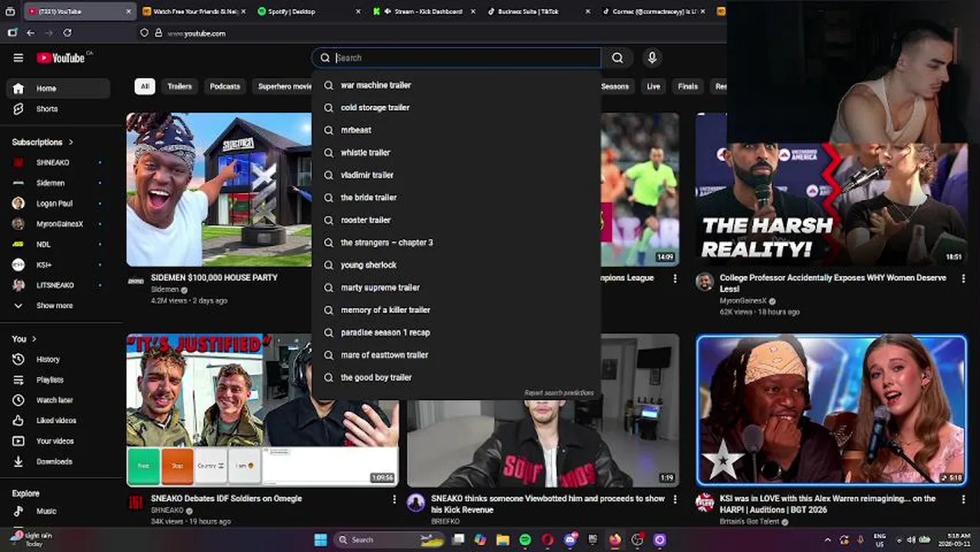Open Discord from the taskbar
This screenshot has height=552, width=980.
[x=570, y=540]
